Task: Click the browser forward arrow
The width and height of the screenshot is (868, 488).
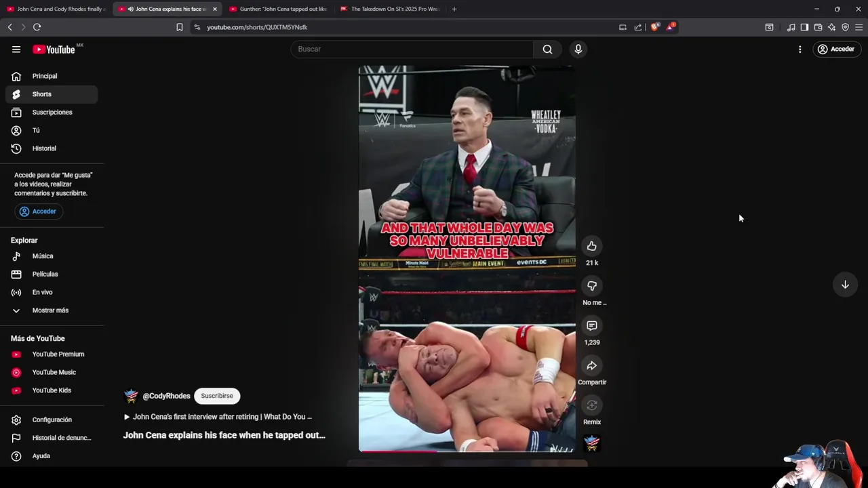Action: (23, 27)
